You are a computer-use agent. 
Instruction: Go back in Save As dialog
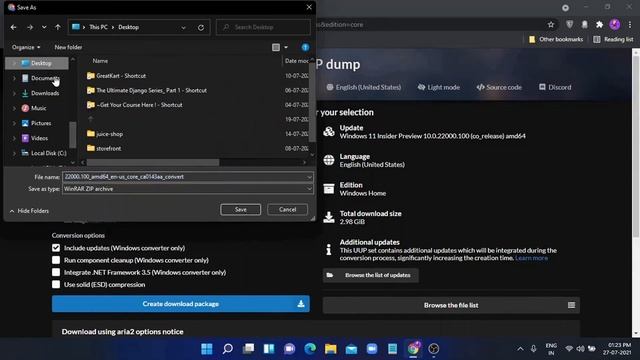coord(13,27)
